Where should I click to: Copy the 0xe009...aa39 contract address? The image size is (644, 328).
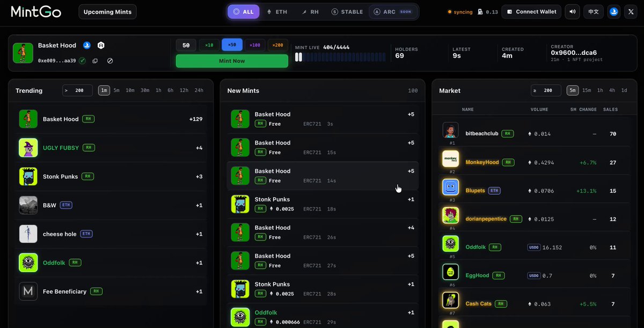tap(95, 61)
